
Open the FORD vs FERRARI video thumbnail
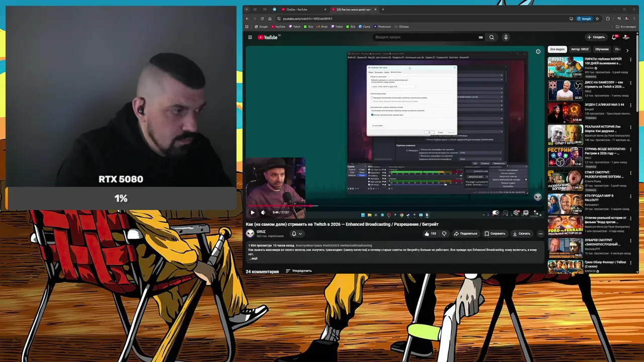[565, 226]
